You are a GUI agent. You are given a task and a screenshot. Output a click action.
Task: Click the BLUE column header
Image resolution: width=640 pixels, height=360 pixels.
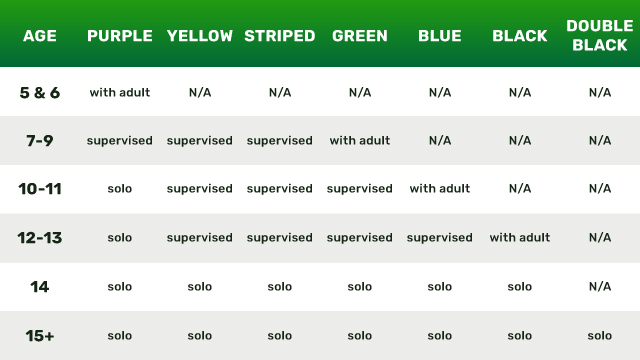coord(440,36)
